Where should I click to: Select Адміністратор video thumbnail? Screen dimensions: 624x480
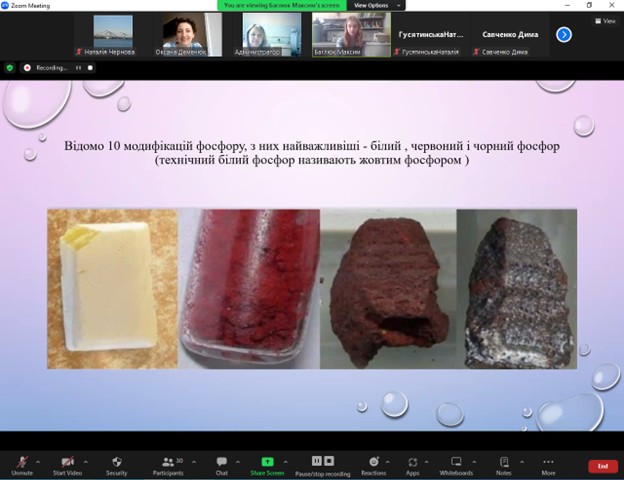click(x=272, y=35)
